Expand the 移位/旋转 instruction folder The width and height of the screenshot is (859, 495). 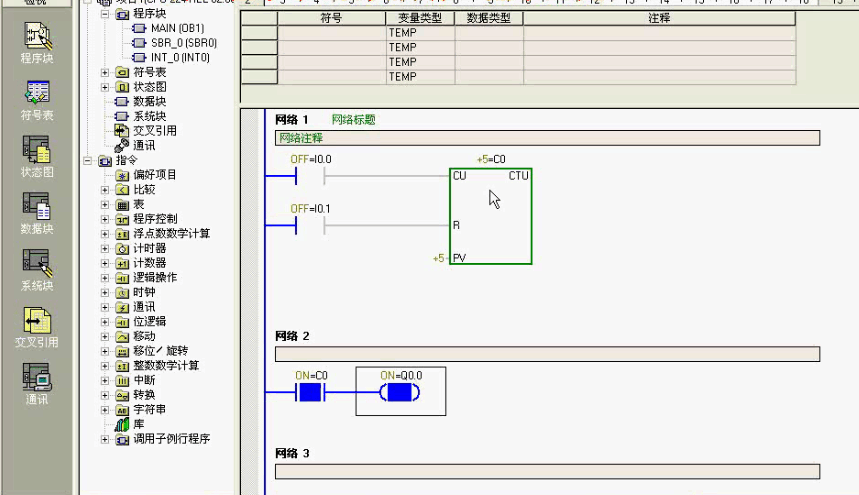click(105, 351)
